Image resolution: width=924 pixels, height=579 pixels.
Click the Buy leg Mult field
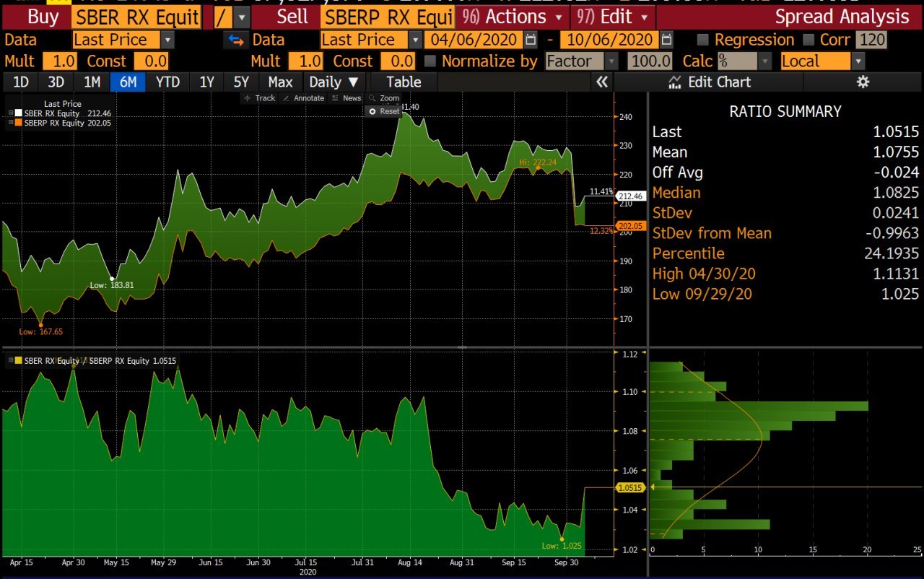59,62
